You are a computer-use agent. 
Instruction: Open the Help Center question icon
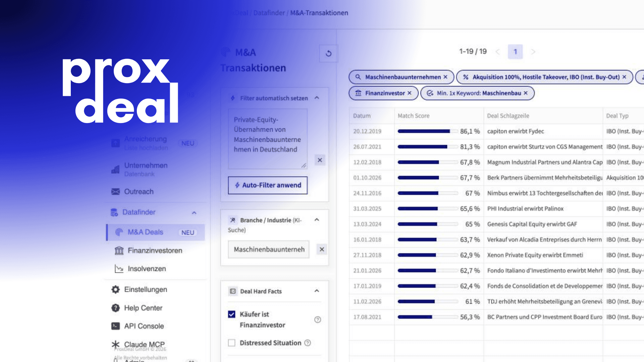click(x=116, y=308)
